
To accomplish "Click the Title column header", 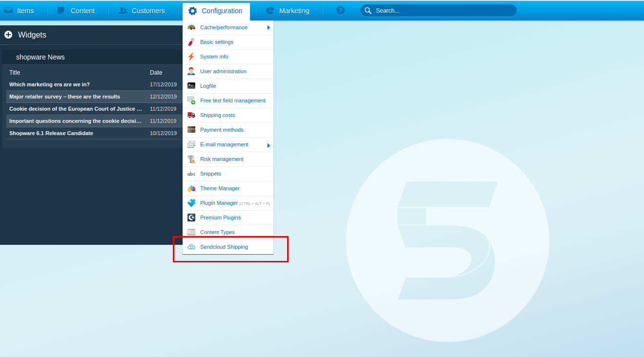I will (15, 73).
